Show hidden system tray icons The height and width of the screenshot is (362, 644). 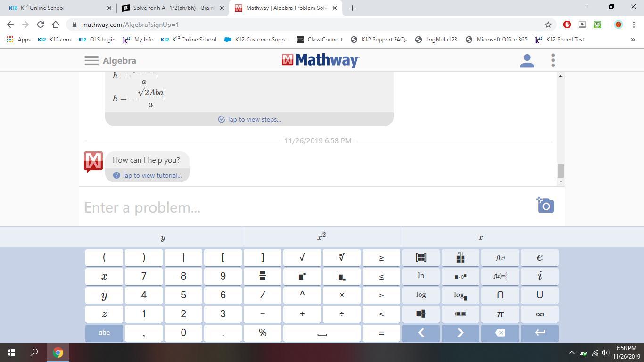[571, 353]
